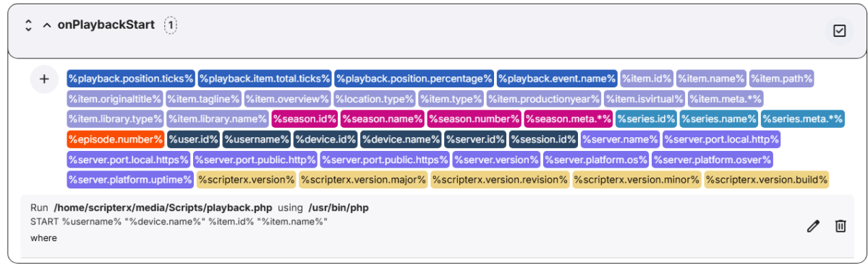Choose the %user.id% tag
Screen dimensions: 868x265
193,139
